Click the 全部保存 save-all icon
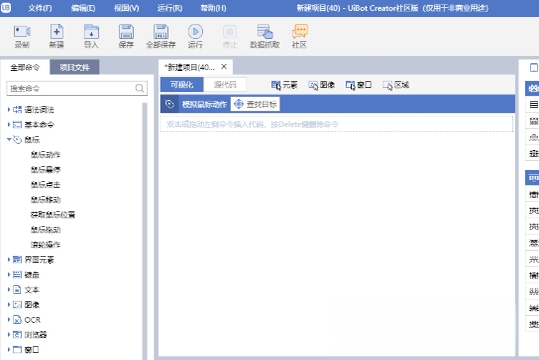This screenshot has height=360, width=539. 161,32
